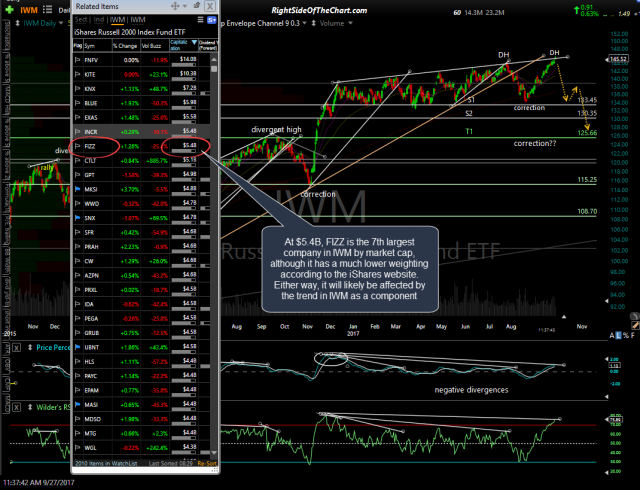Toggle the flag for FNFV
640x490 pixels.
[x=78, y=60]
